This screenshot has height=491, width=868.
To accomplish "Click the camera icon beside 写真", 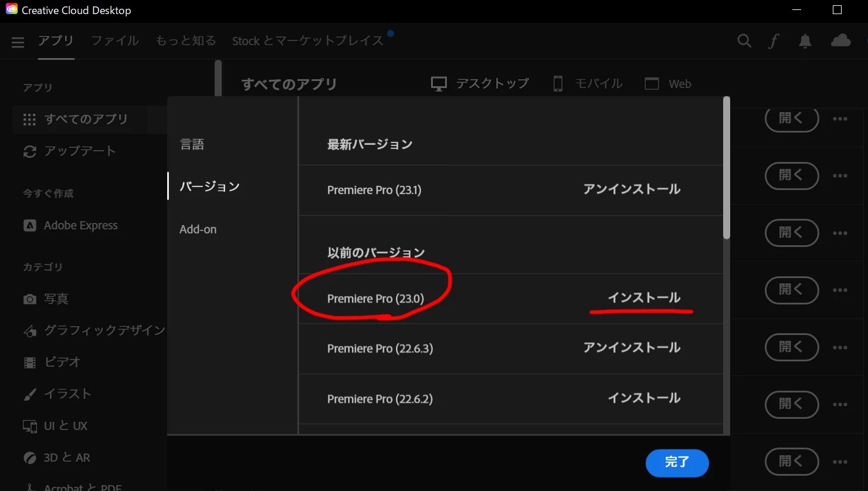I will [x=29, y=299].
